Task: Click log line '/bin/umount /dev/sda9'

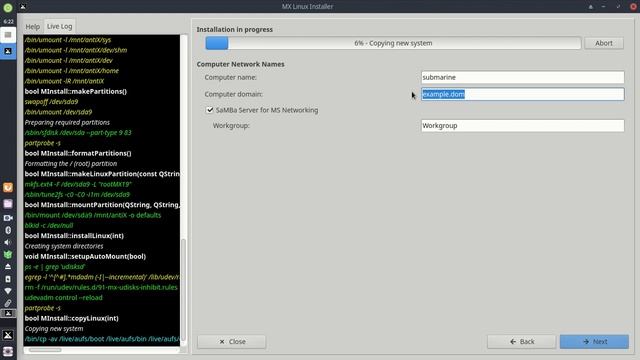Action: [x=58, y=112]
